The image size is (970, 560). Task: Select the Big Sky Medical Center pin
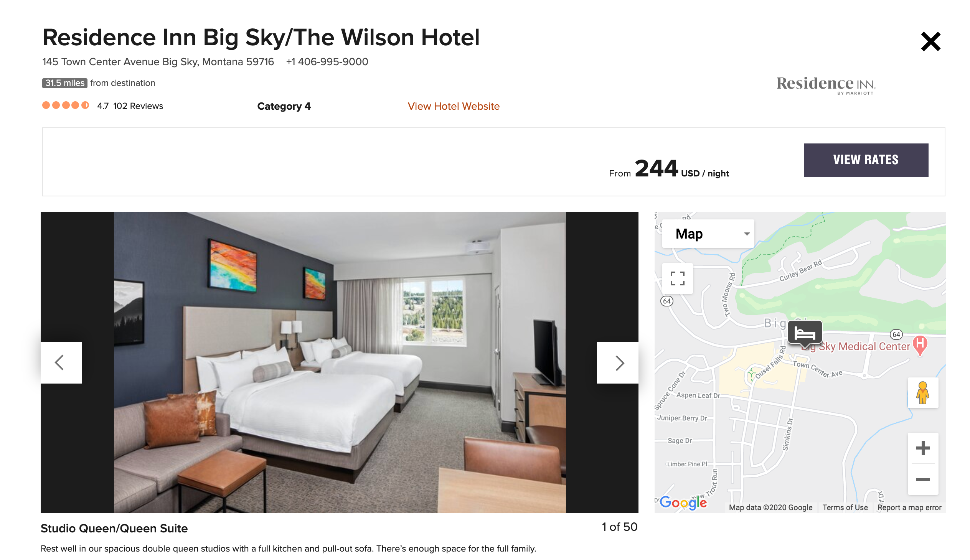pyautogui.click(x=919, y=345)
